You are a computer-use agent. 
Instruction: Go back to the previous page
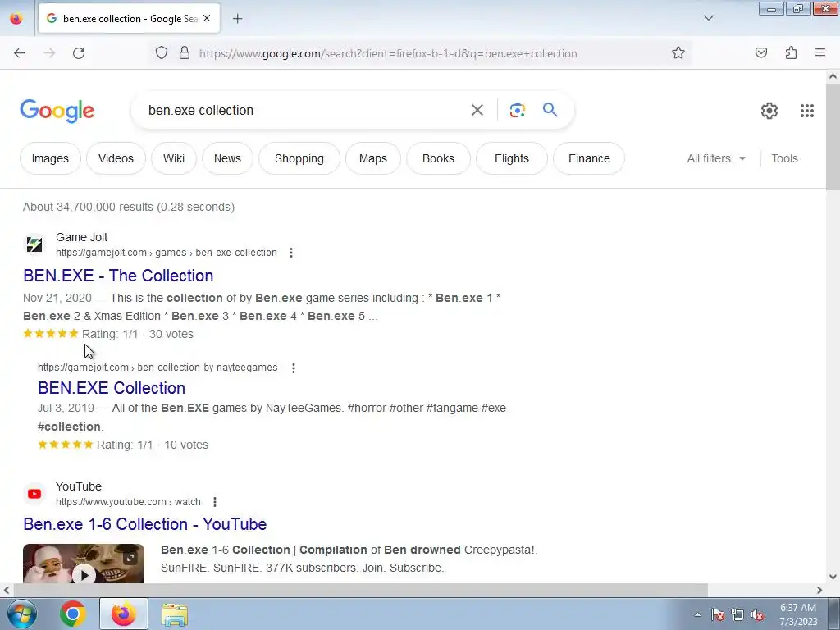tap(20, 53)
